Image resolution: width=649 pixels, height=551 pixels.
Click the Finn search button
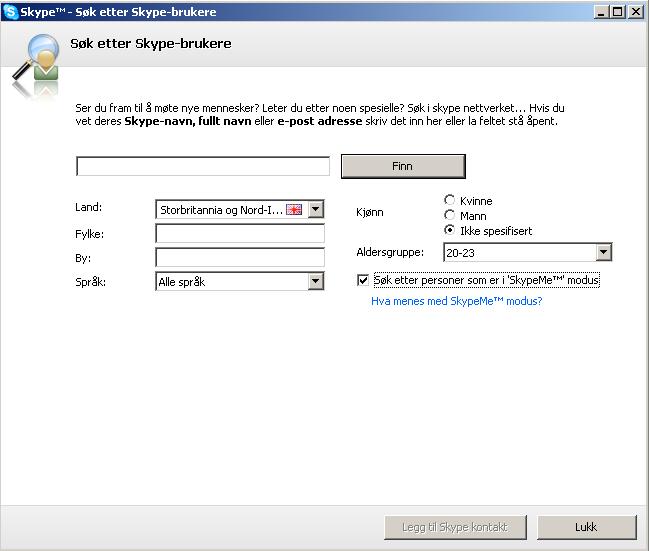403,166
